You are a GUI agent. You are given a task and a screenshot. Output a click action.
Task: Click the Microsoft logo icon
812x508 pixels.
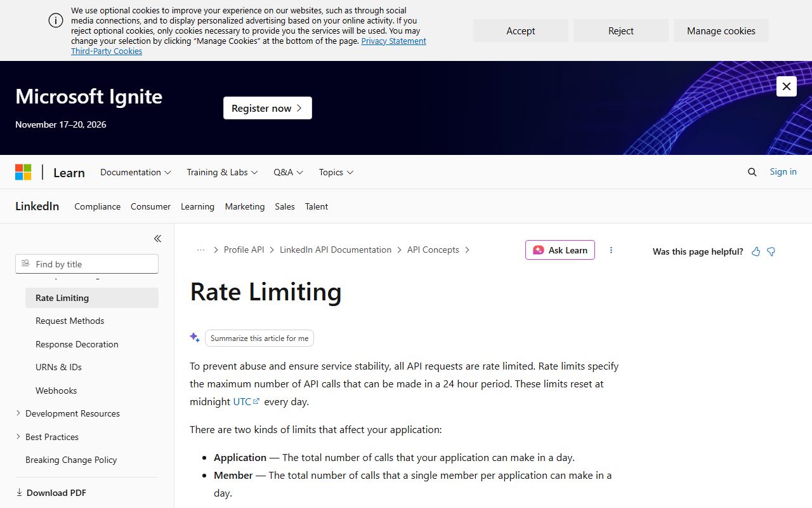pyautogui.click(x=23, y=172)
